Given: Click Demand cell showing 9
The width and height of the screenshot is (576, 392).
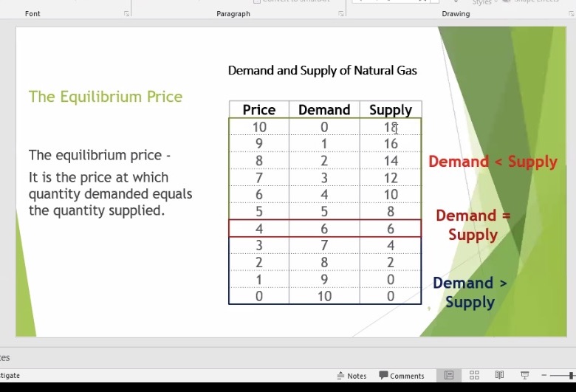Looking at the screenshot, I should coord(324,279).
